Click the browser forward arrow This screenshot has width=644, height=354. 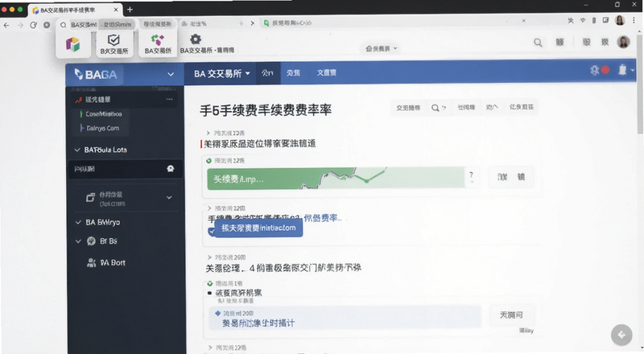click(x=20, y=25)
